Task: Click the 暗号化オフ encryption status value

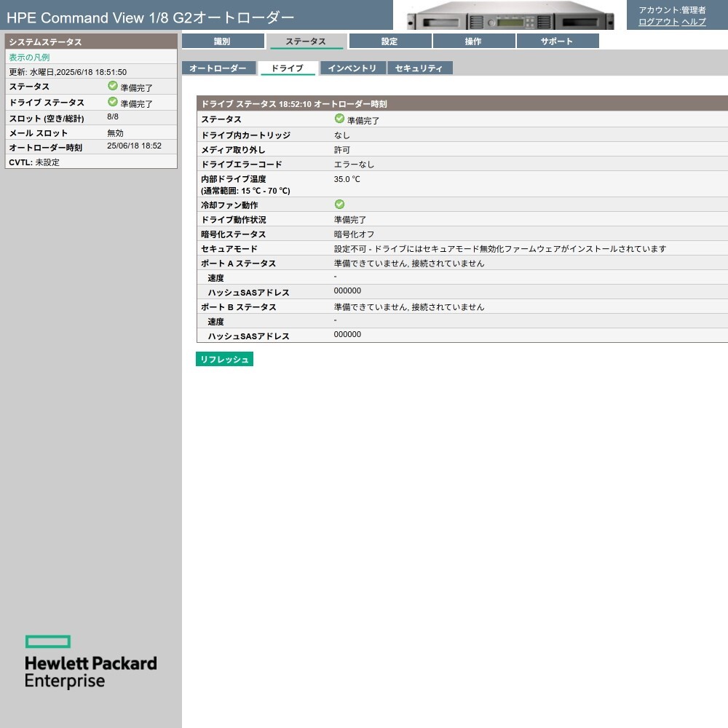Action: [x=355, y=234]
